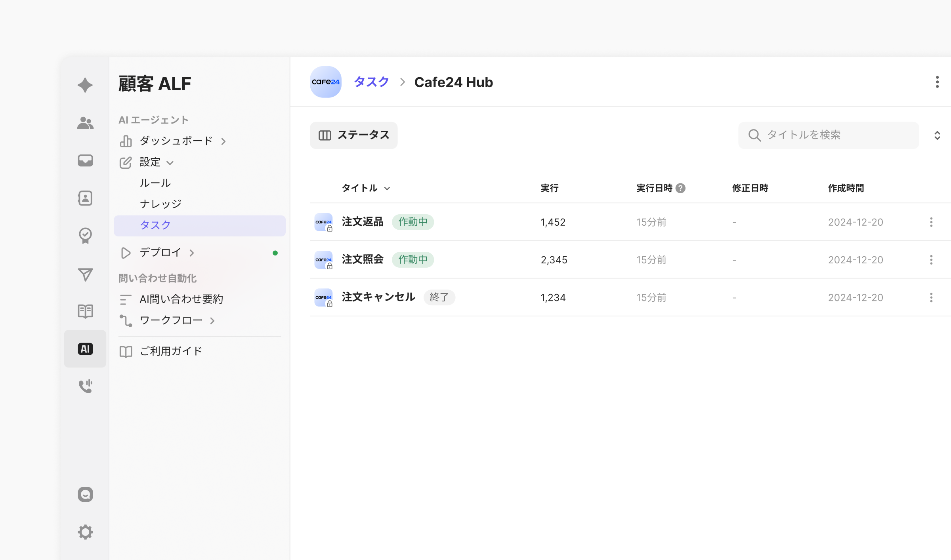Open the inbox tray icon
Screen dimensions: 951x560
pos(85,160)
